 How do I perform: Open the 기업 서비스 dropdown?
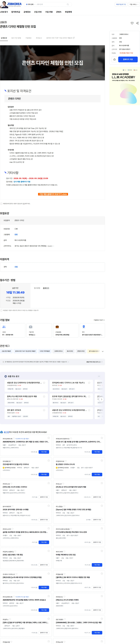[134, 4]
